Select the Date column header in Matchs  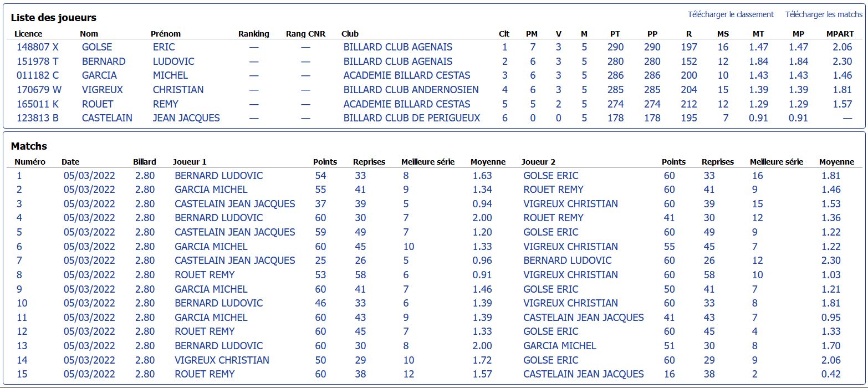(70, 162)
